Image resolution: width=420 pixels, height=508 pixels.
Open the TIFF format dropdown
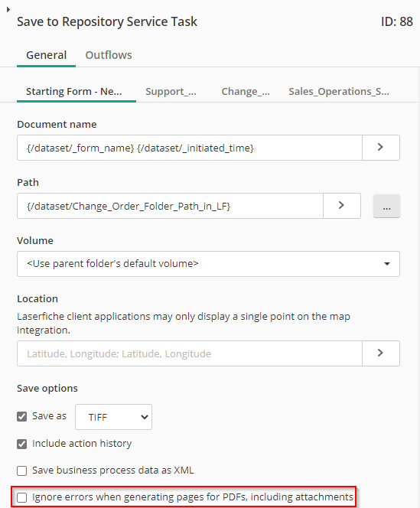point(113,417)
